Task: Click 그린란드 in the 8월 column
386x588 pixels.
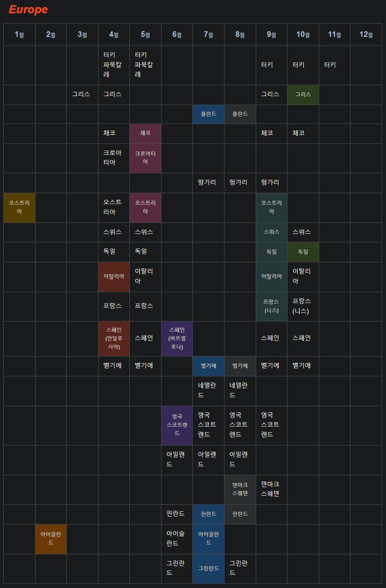Action: click(x=239, y=568)
